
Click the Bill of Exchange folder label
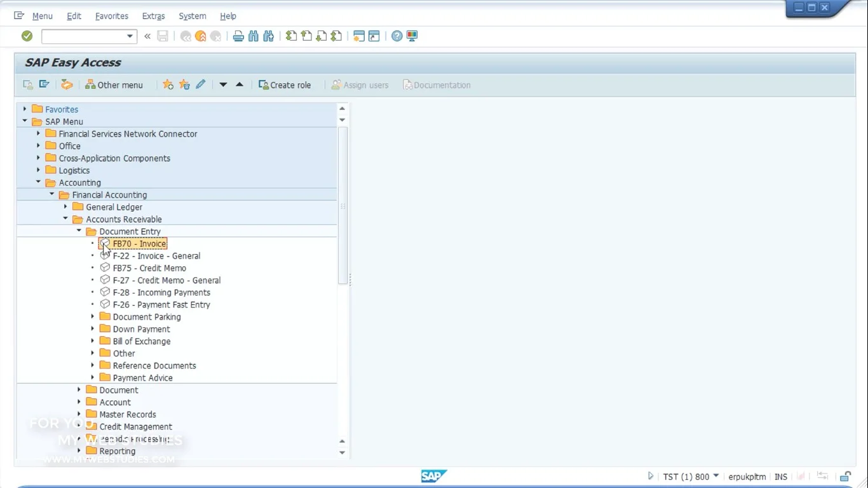coord(142,341)
